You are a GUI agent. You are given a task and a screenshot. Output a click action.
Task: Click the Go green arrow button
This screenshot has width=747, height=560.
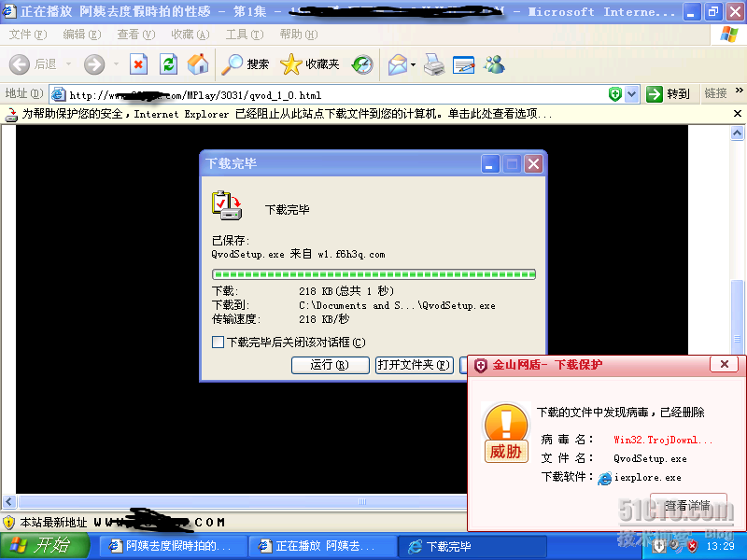coord(655,94)
